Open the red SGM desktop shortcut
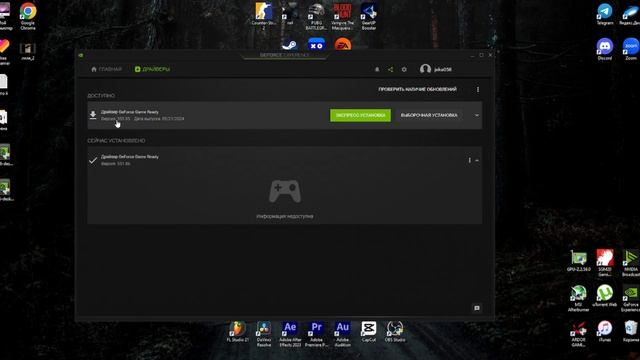 tap(604, 263)
